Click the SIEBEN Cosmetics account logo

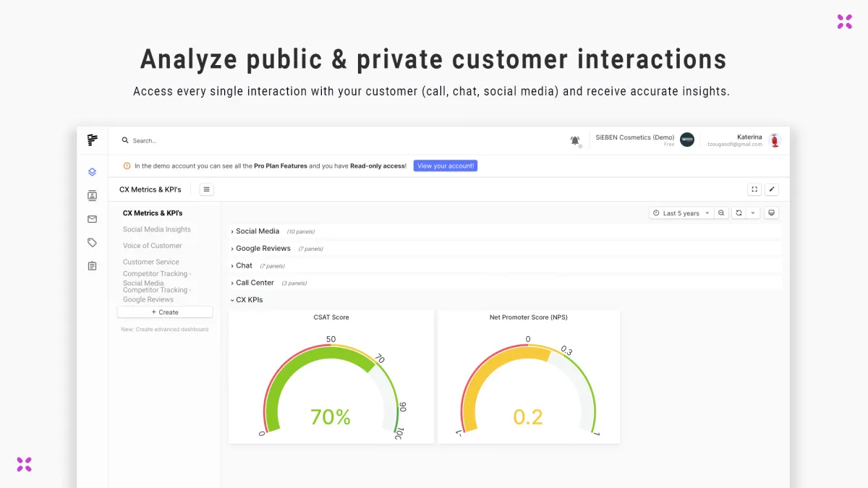point(687,140)
